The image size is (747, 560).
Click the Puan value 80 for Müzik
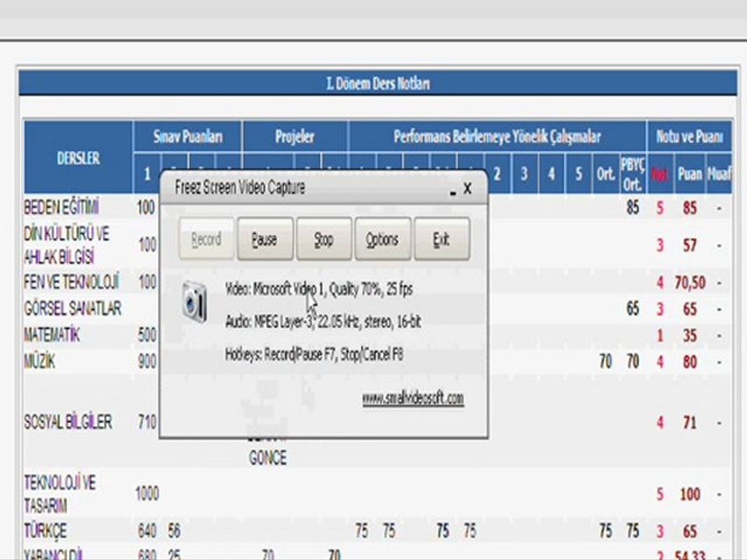[690, 362]
